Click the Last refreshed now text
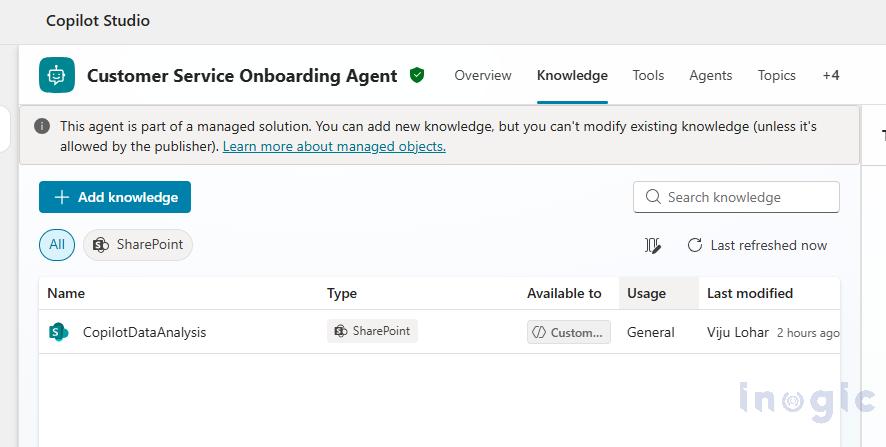This screenshot has width=886, height=447. pos(768,245)
